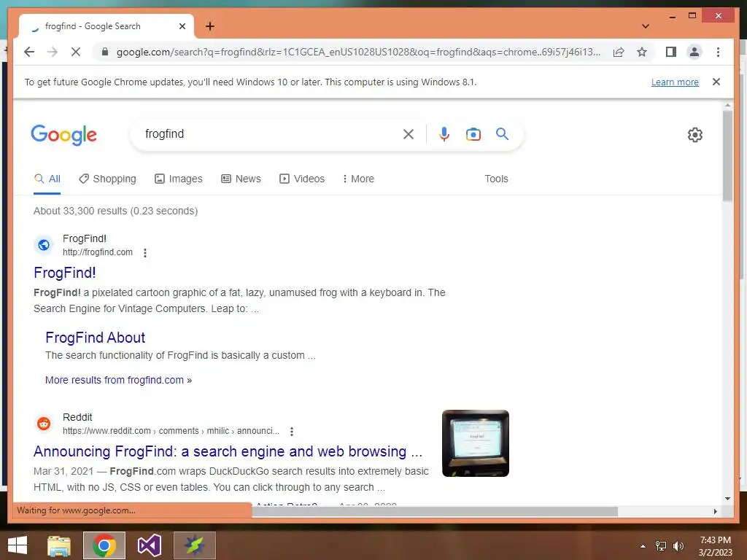Screen dimensions: 747x560
Task: Open the volume speaker tray icon
Action: tap(678, 546)
